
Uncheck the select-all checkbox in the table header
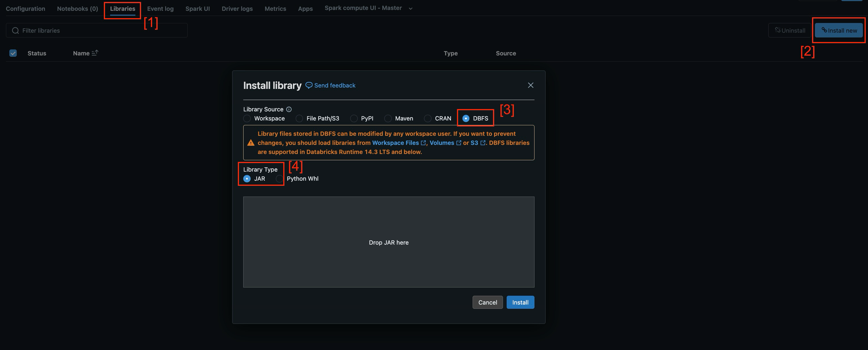point(13,53)
